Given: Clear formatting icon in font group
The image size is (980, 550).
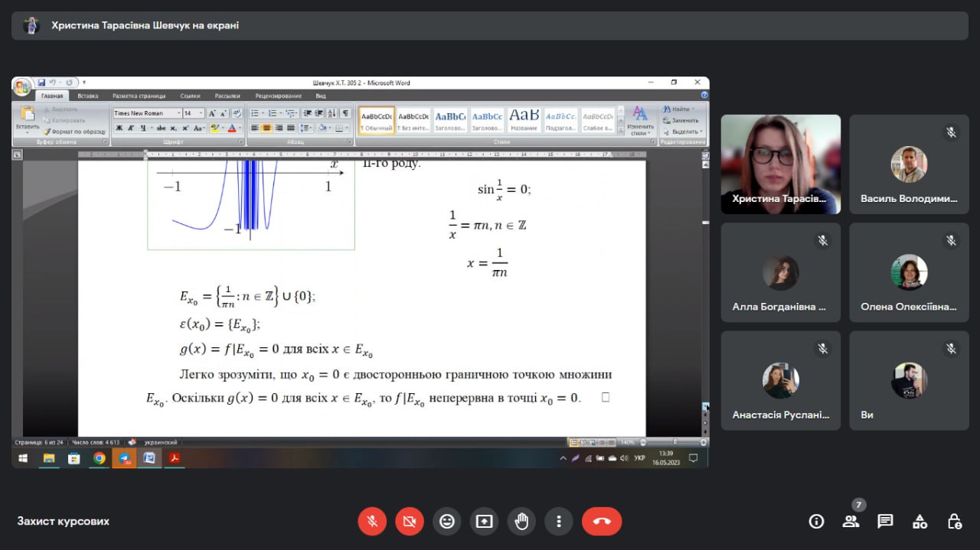Looking at the screenshot, I should click(237, 113).
